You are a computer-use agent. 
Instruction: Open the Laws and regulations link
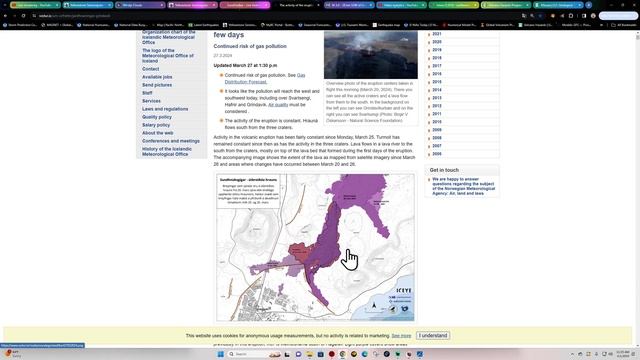tap(165, 109)
